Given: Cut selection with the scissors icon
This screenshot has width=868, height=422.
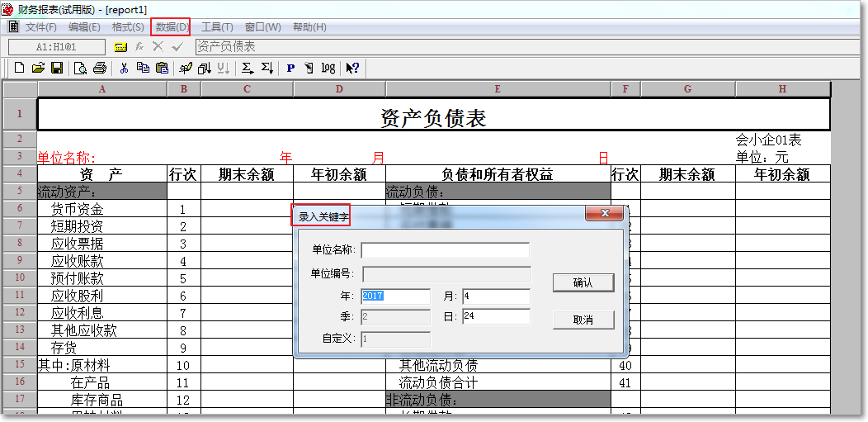Looking at the screenshot, I should point(124,68).
